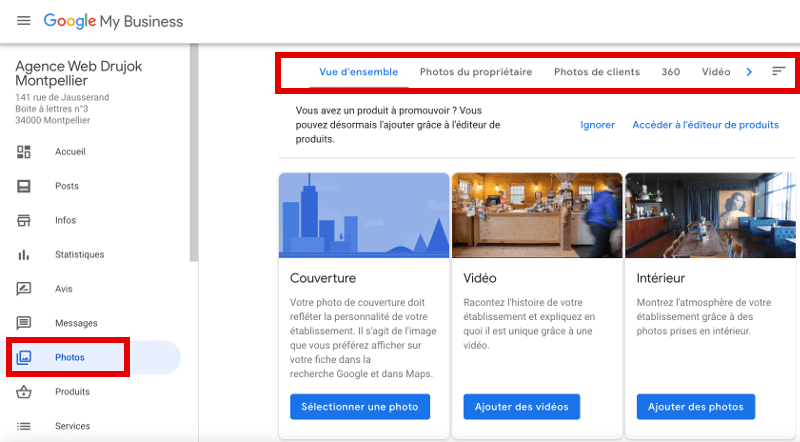Click the sidebar vertical scrollbar

pos(194,153)
